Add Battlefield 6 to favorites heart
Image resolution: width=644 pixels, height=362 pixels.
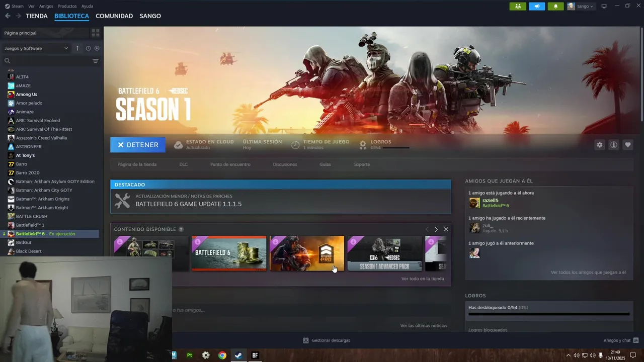tap(627, 145)
